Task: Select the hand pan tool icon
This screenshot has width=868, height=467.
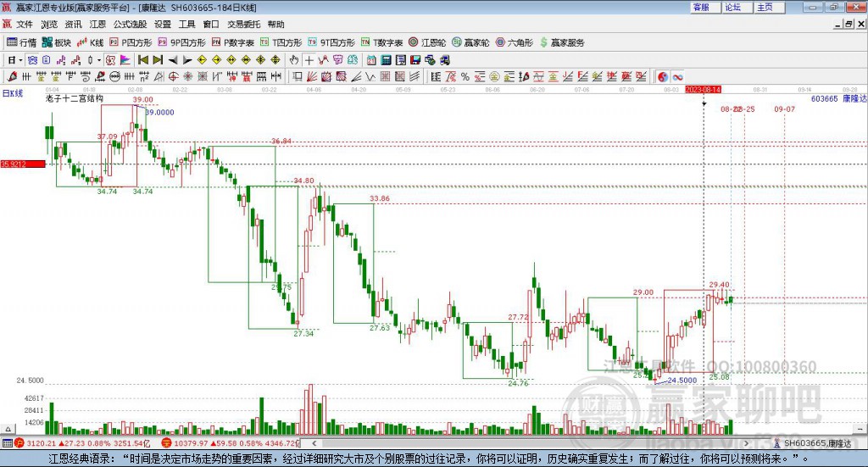Action: coord(294,60)
